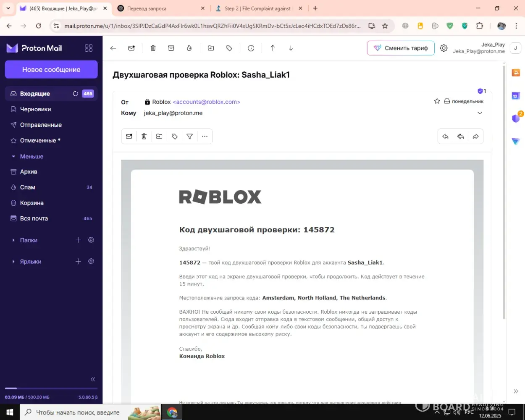Image resolution: width=525 pixels, height=420 pixels.
Task: Open the Спам folder
Action: coord(28,187)
